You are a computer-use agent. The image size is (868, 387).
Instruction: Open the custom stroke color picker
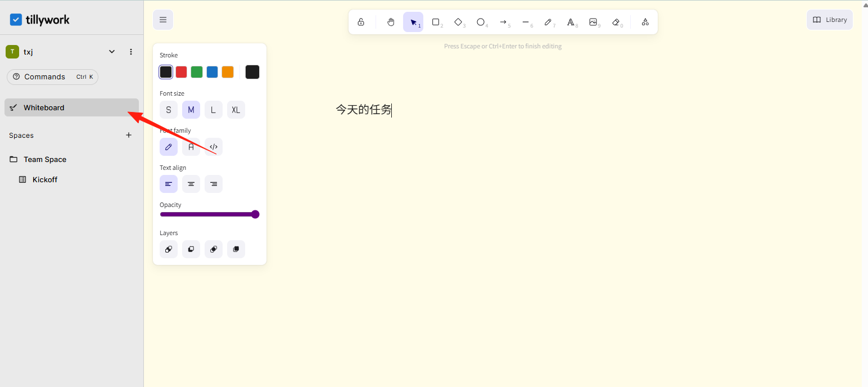pyautogui.click(x=252, y=72)
